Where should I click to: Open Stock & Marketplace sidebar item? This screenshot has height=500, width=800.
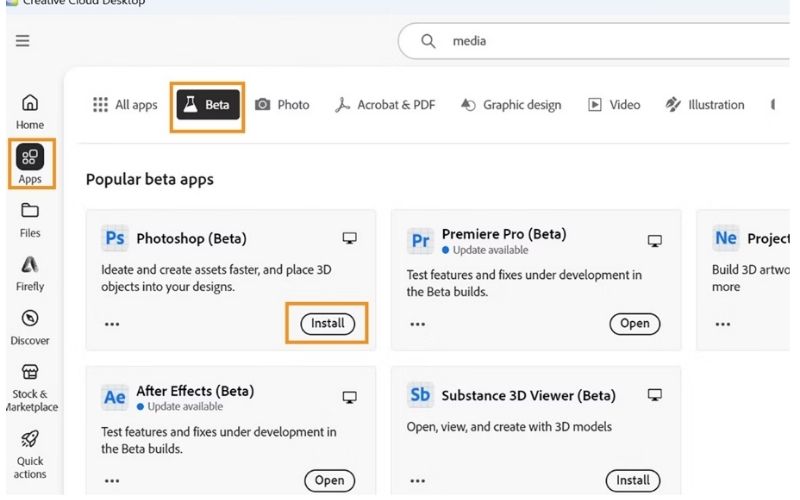[x=31, y=388]
